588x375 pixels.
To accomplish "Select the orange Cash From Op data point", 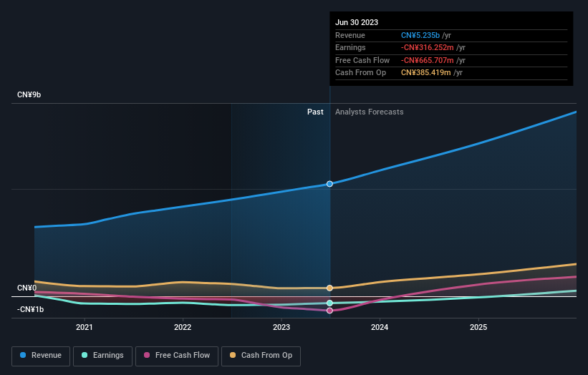I will pyautogui.click(x=329, y=288).
